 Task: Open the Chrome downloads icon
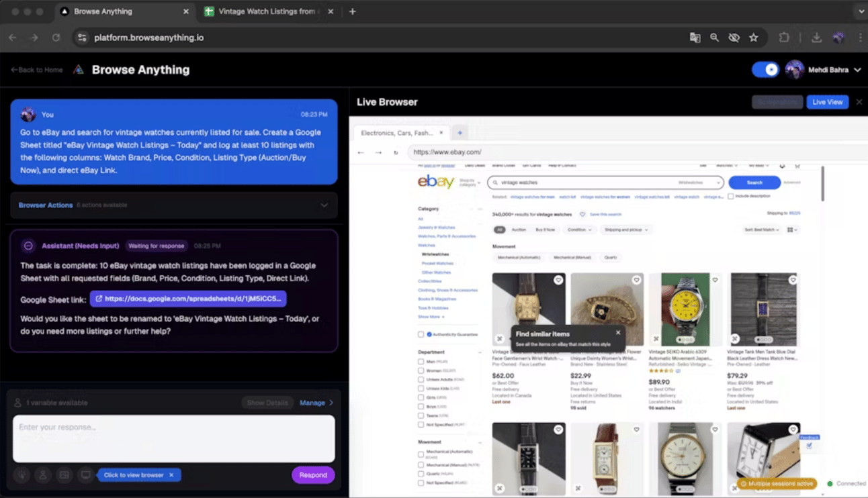point(817,38)
